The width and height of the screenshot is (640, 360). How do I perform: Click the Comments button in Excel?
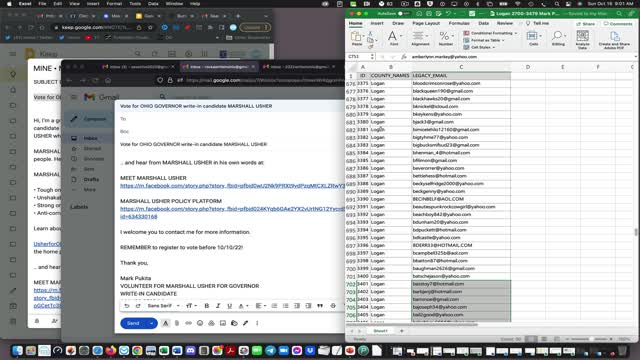pos(618,24)
